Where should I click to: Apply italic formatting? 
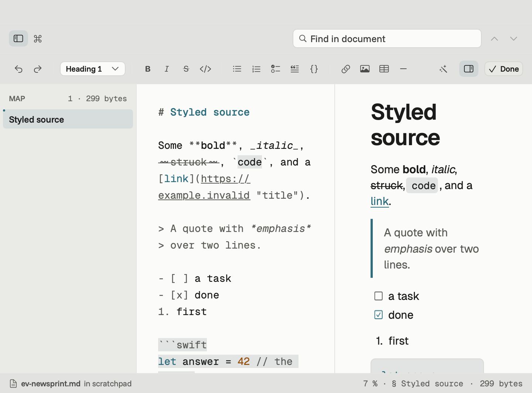(167, 69)
